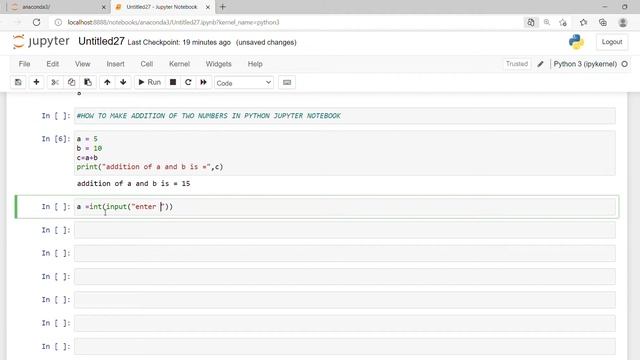Copy selected cells icon
Viewport: 640px width, 360px height.
click(x=71, y=82)
